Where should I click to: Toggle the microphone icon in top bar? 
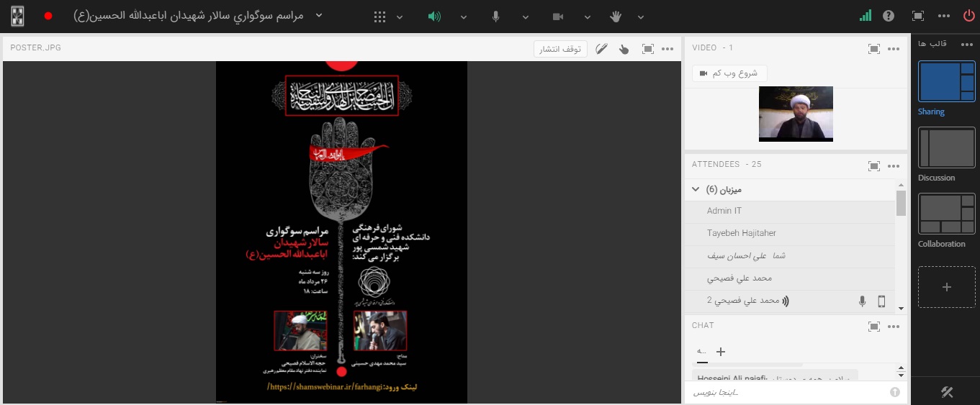(496, 17)
